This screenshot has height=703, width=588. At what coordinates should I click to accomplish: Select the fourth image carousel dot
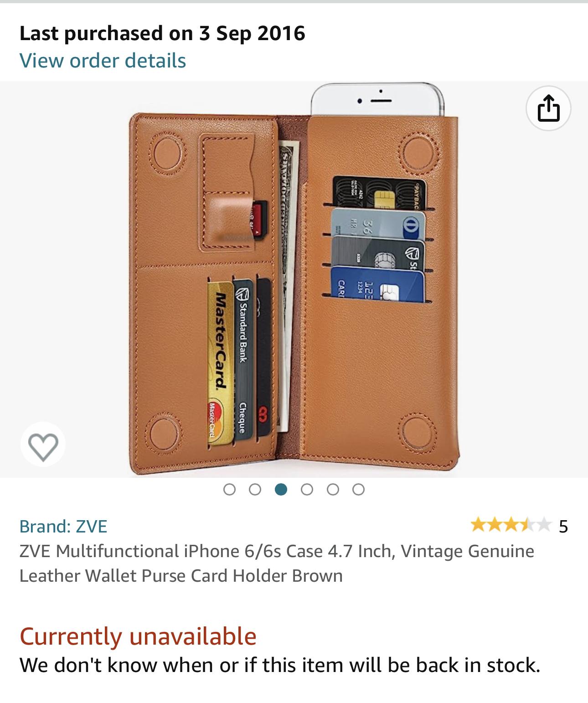pyautogui.click(x=307, y=490)
